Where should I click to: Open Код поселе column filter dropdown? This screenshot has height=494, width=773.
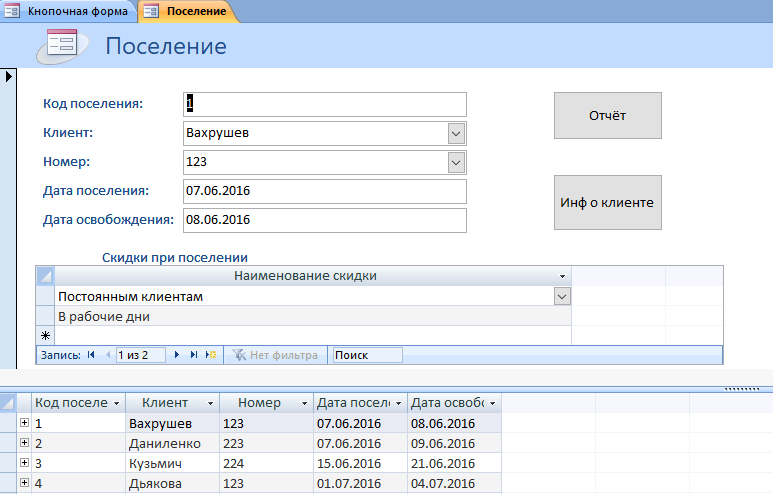click(116, 403)
